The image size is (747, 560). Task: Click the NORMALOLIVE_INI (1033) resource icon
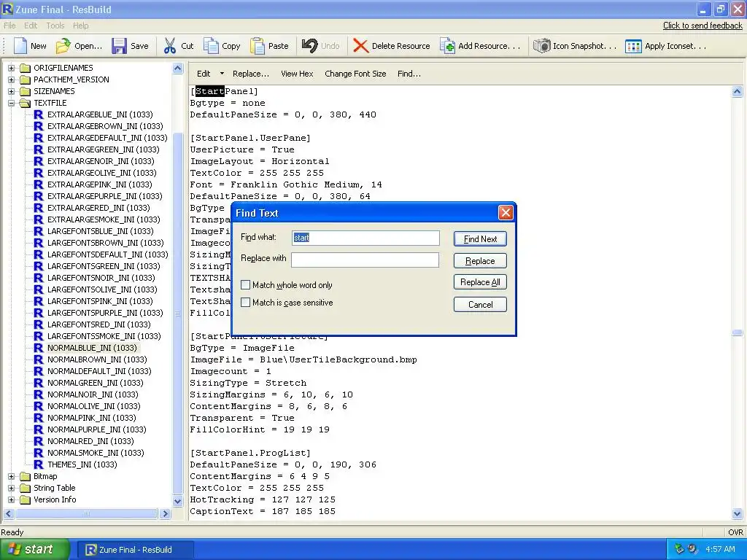pyautogui.click(x=39, y=406)
